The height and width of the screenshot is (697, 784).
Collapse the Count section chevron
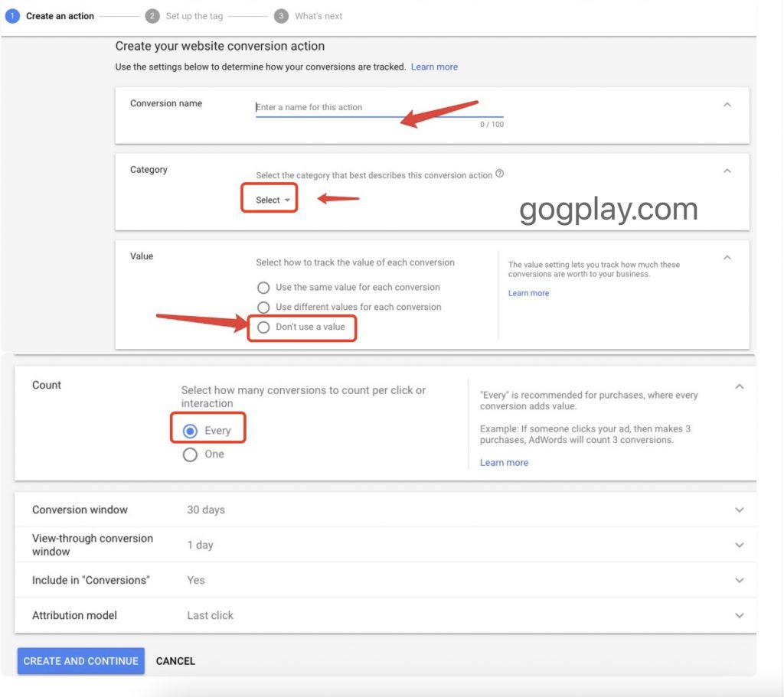point(739,386)
